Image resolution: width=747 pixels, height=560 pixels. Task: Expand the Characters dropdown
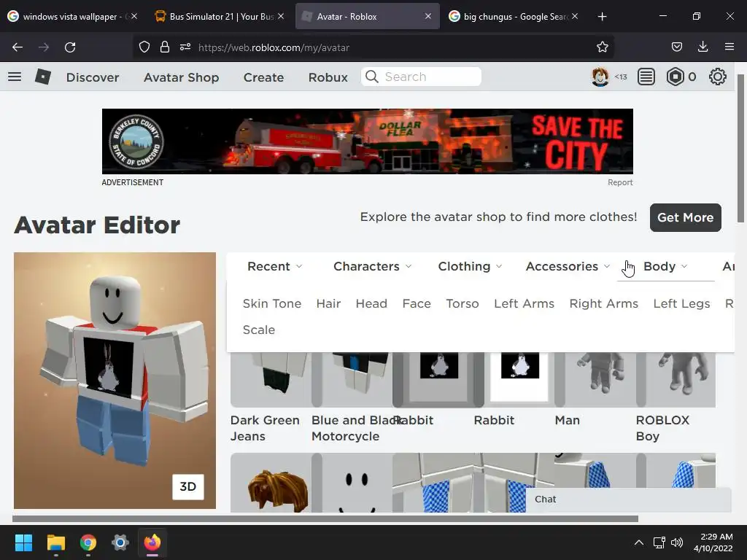[x=372, y=266]
